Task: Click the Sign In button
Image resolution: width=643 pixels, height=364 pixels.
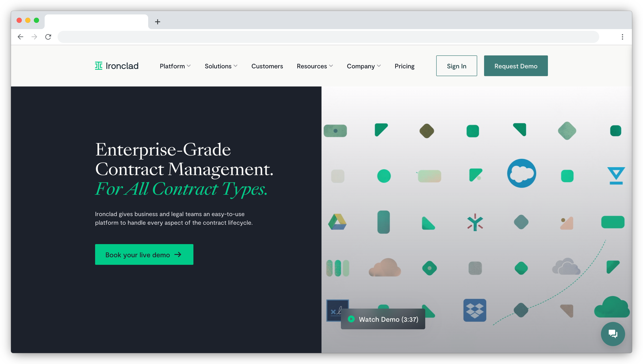Action: coord(456,66)
